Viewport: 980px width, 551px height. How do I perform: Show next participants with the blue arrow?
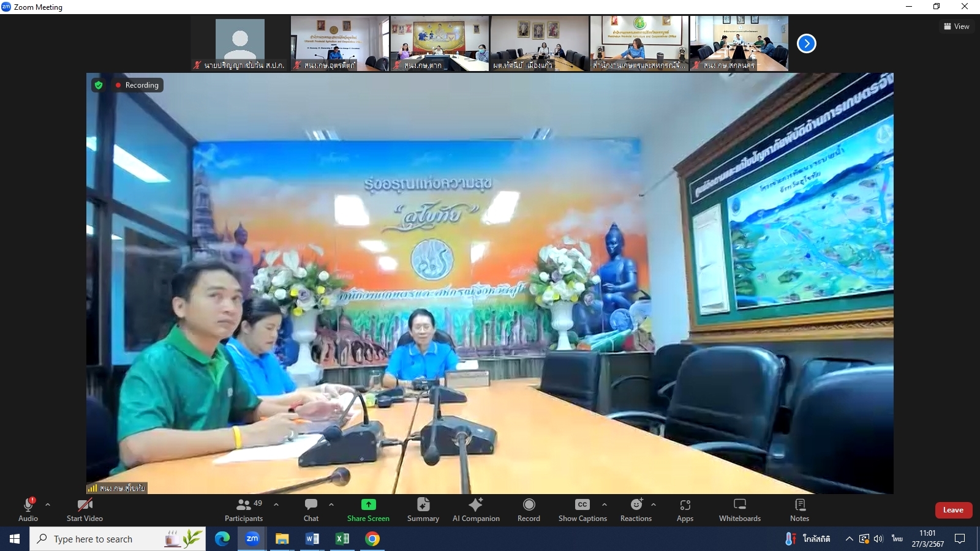pos(807,43)
